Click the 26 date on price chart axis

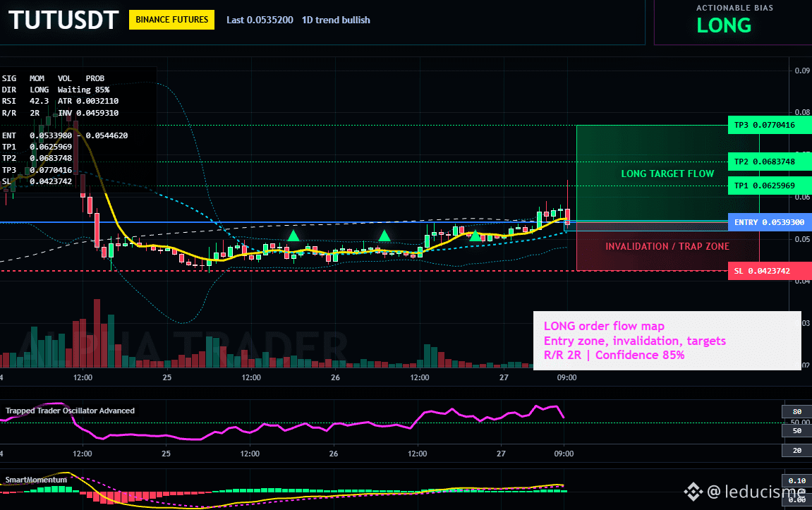(x=335, y=377)
